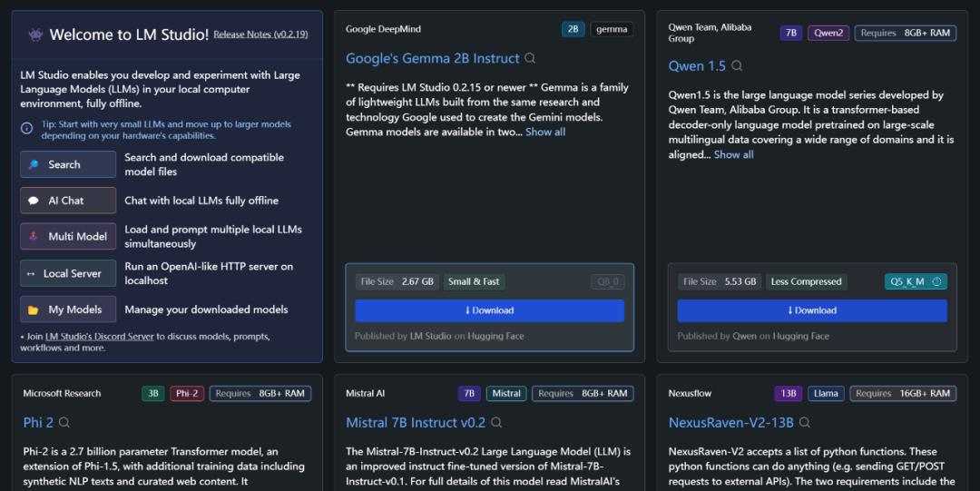Click Published by LM Studio on Hugging Face
The image size is (980, 491).
439,336
